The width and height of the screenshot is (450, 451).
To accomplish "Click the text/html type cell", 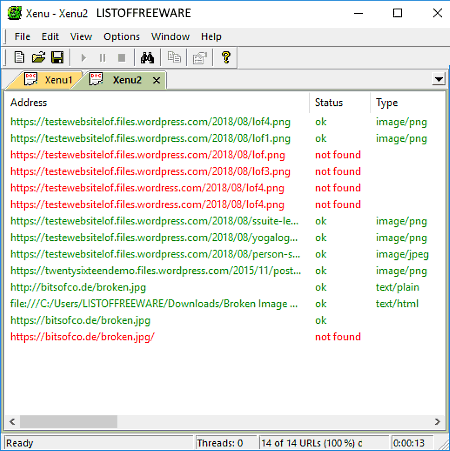I will point(397,304).
